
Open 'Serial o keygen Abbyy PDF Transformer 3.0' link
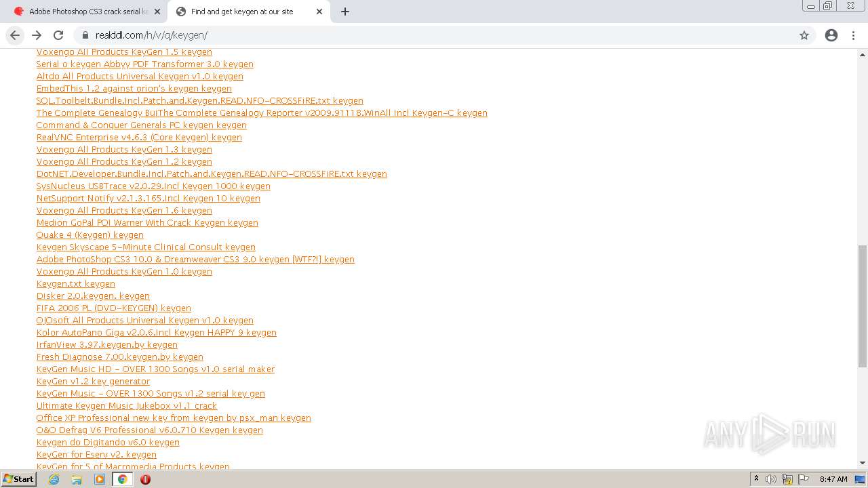[145, 64]
